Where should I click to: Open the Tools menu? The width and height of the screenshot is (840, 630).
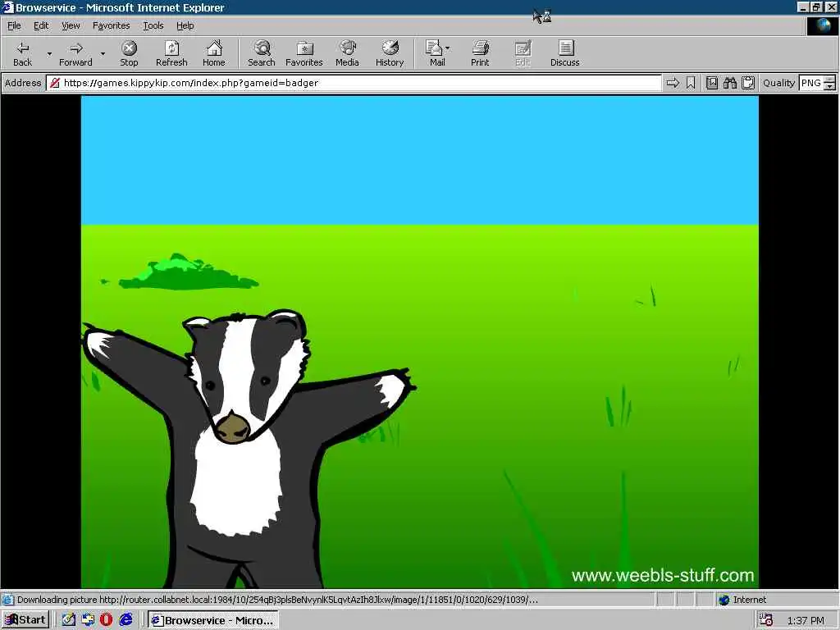[153, 25]
